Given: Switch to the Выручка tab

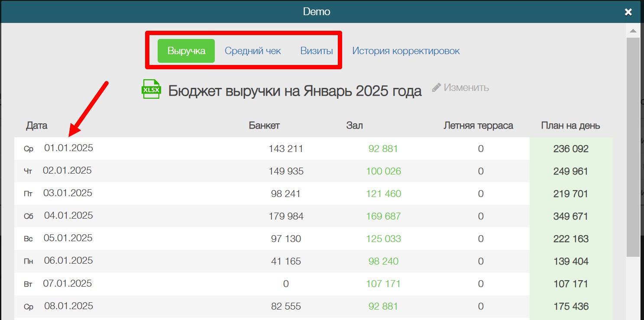Looking at the screenshot, I should (x=186, y=51).
